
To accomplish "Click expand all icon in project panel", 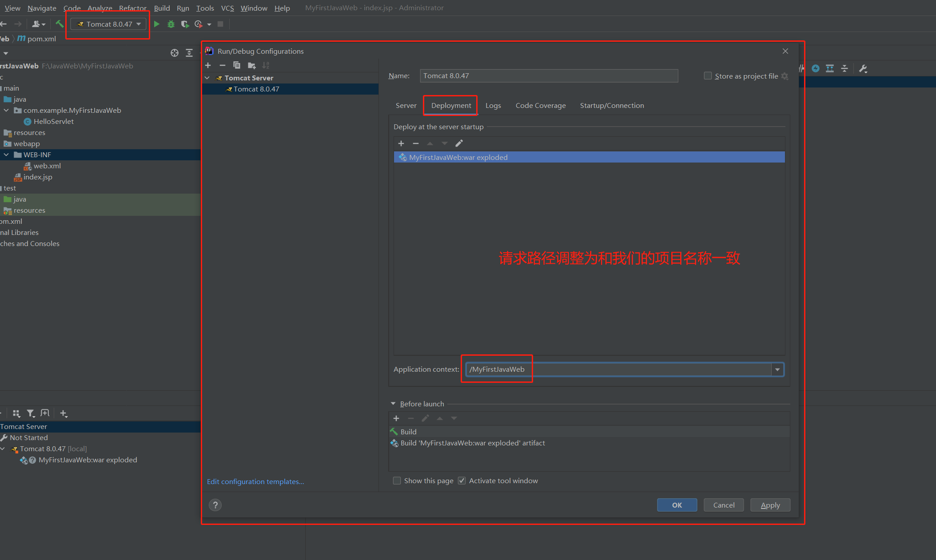I will 189,53.
